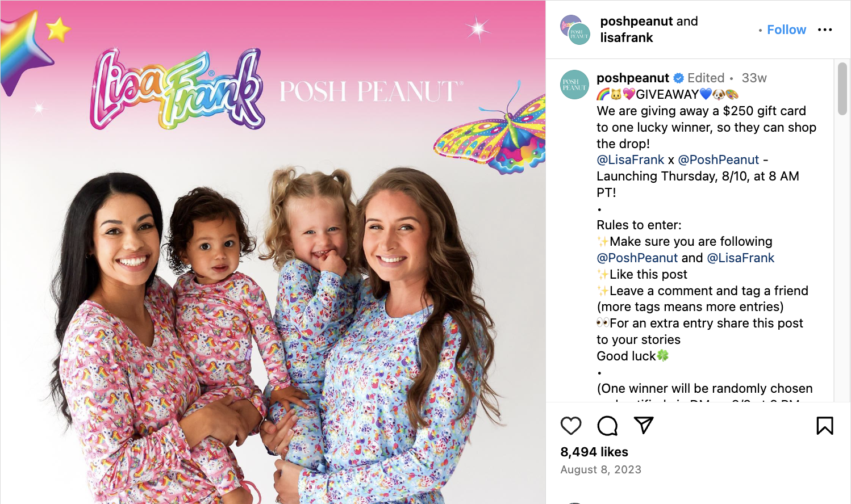This screenshot has height=504, width=851.
Task: Click the blue verified badge next to poshpeanut
Action: (679, 78)
